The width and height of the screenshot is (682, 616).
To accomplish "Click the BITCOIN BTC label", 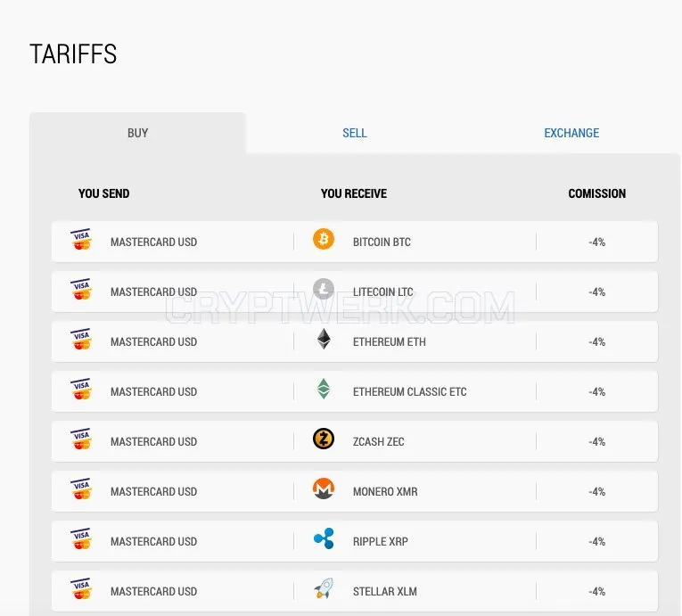I will click(x=382, y=242).
